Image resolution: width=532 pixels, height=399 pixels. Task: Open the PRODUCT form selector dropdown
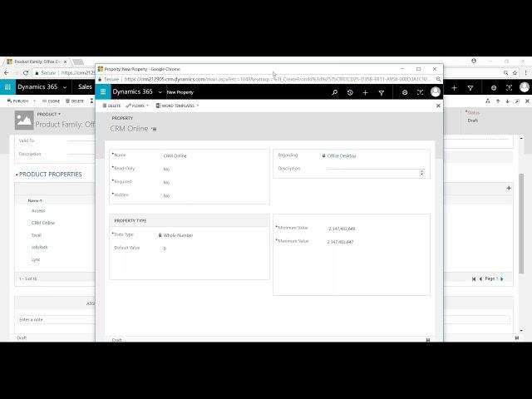point(49,115)
